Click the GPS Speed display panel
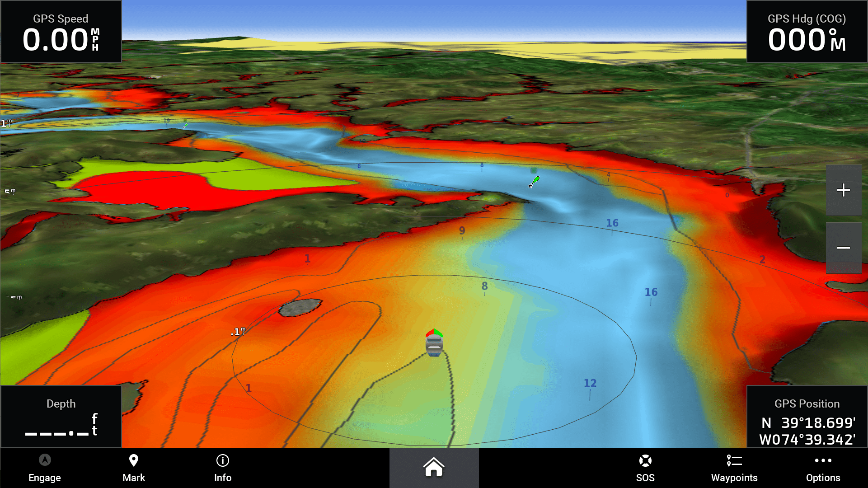 coord(60,33)
